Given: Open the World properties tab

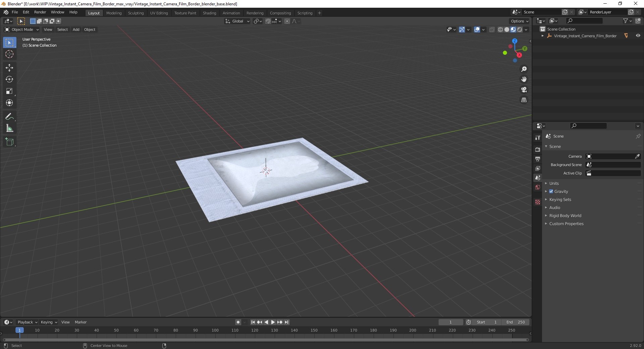Looking at the screenshot, I should pyautogui.click(x=538, y=187).
